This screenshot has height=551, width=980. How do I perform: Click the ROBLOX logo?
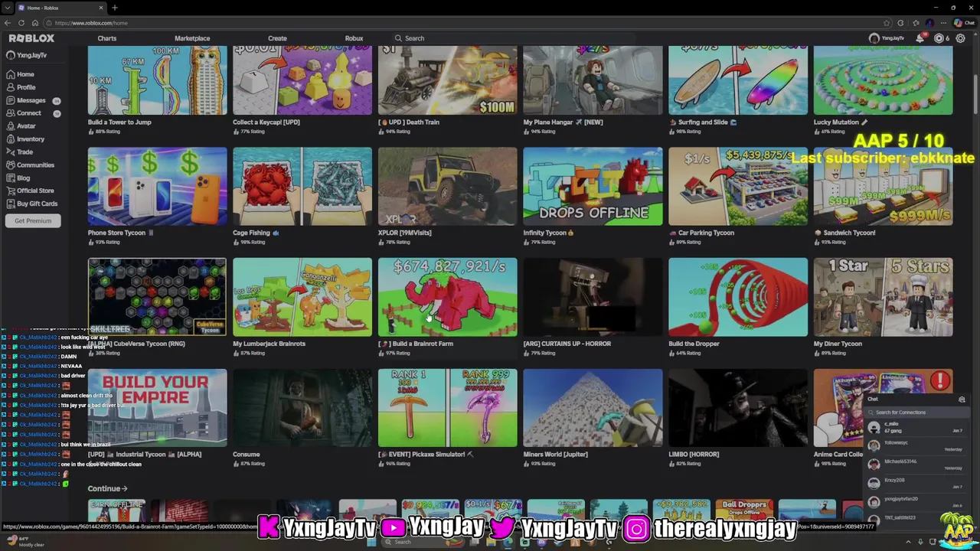[31, 38]
